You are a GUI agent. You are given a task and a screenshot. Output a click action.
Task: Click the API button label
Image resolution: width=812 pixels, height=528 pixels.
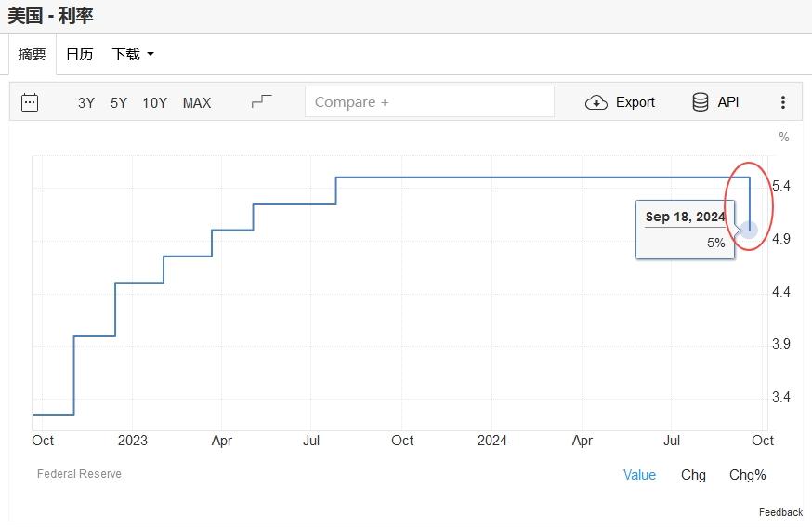pyautogui.click(x=728, y=102)
